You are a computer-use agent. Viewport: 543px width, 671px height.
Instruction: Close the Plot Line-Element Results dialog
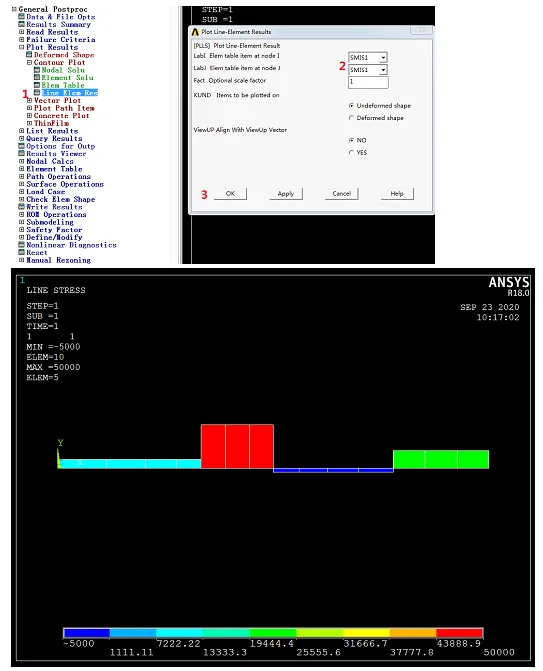[x=421, y=30]
